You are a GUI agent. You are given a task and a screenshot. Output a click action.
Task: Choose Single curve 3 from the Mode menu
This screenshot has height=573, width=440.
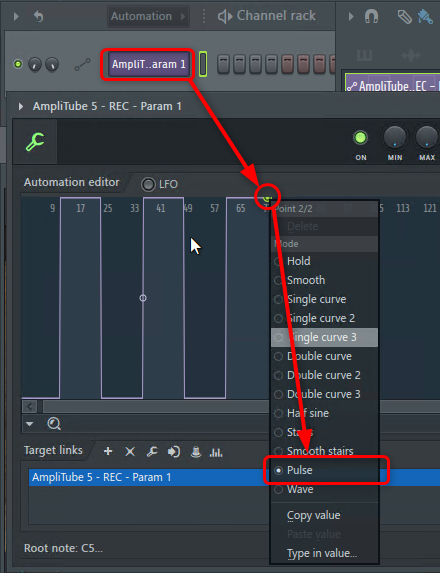coord(324,337)
